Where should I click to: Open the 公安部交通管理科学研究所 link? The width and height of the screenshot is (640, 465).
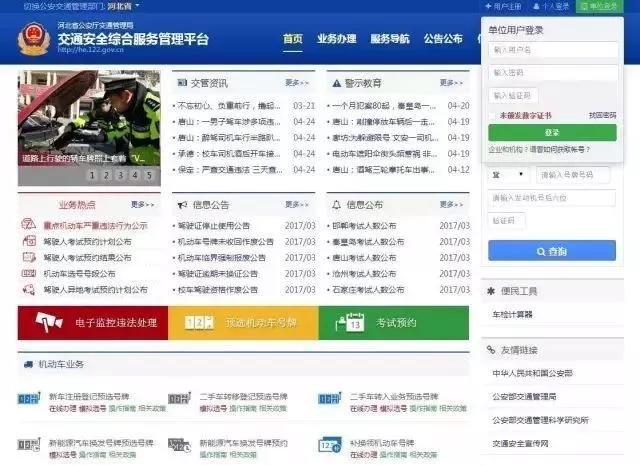click(540, 420)
